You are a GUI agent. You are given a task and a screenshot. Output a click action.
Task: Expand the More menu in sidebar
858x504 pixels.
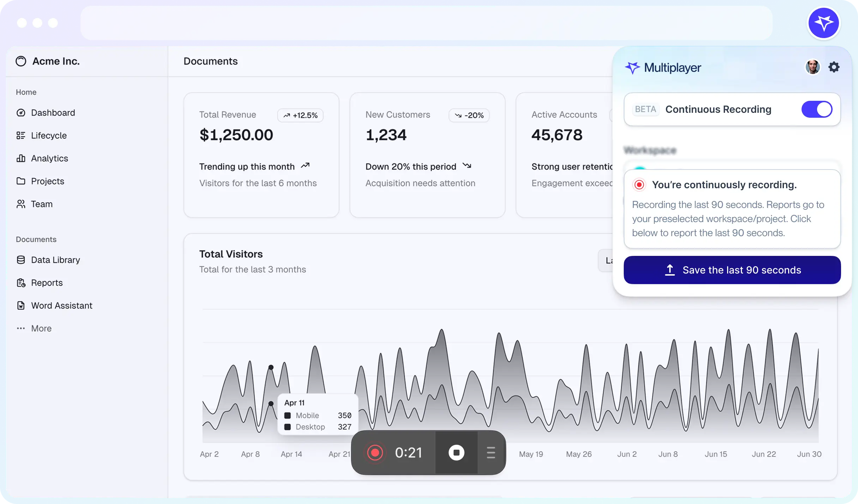click(x=41, y=328)
